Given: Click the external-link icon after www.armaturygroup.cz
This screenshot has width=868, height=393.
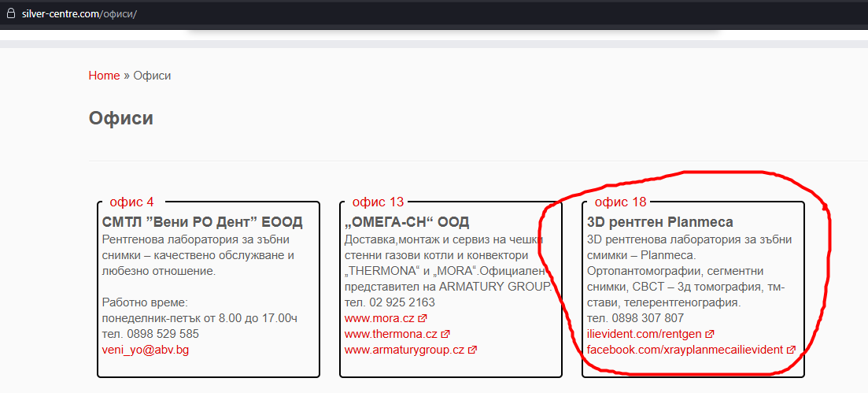Looking at the screenshot, I should click(472, 350).
